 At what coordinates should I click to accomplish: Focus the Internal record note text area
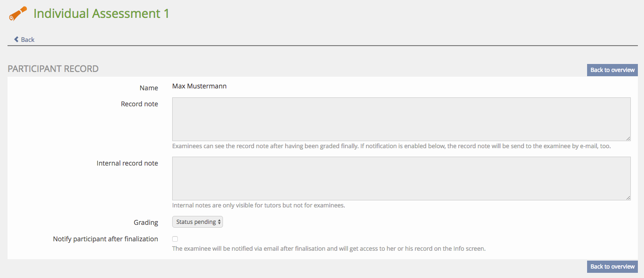[401, 178]
